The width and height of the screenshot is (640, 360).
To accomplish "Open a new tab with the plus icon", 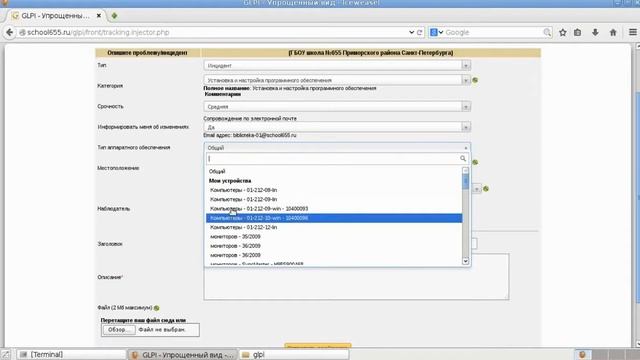I will [114, 16].
